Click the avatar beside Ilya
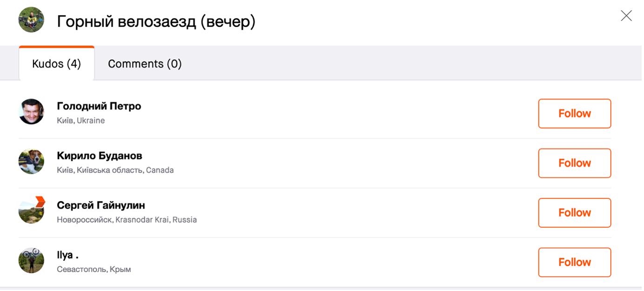This screenshot has height=291, width=644. click(31, 260)
